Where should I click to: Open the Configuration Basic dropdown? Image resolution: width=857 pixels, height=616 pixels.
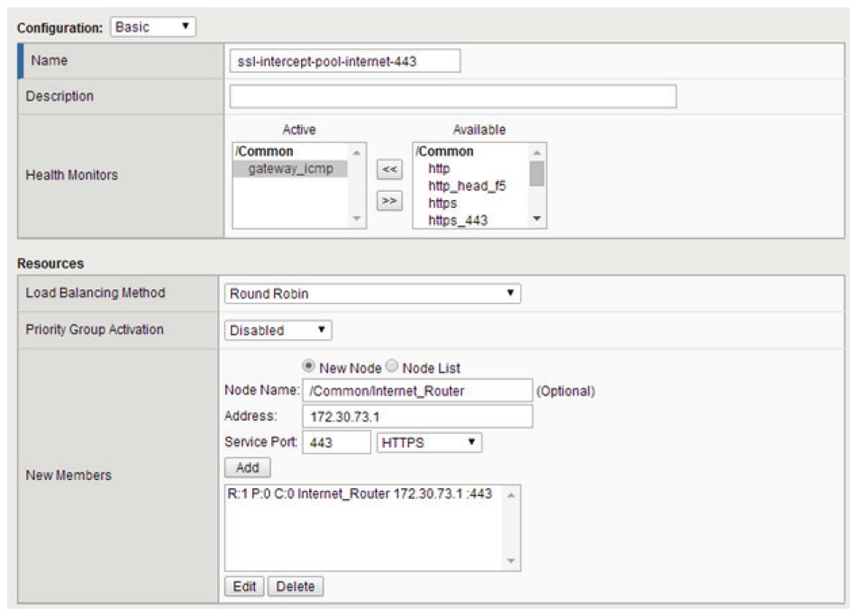[153, 27]
